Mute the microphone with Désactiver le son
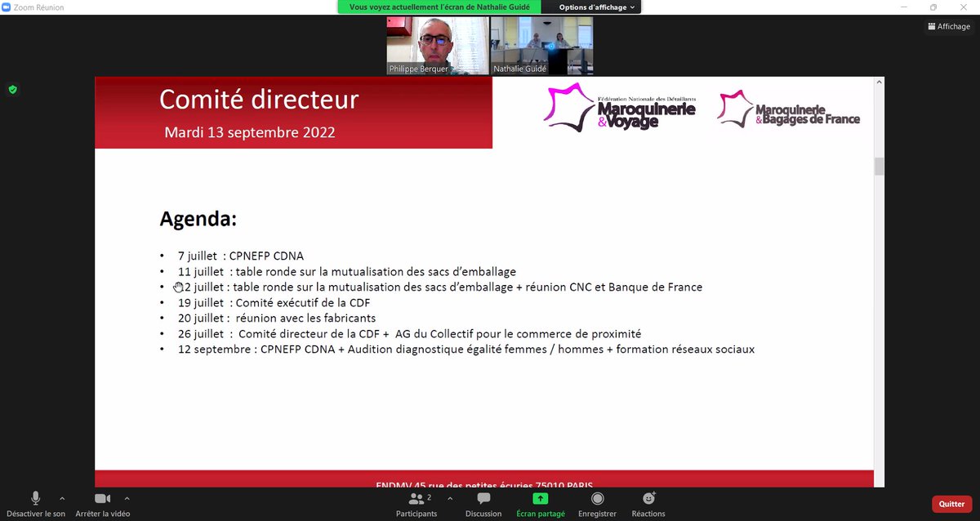Screen dimensions: 980x521 (x=36, y=504)
